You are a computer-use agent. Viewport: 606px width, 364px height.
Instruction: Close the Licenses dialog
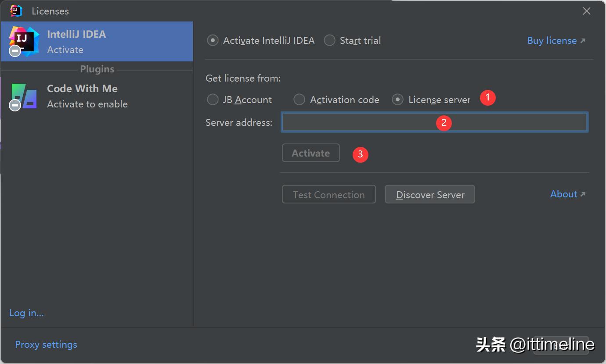(x=586, y=11)
